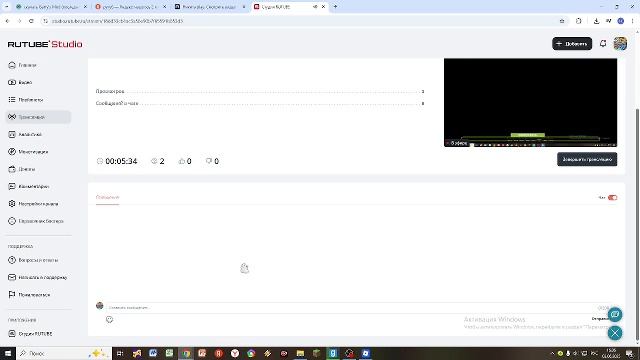Close the Студия RUTUBE browser tab
Image resolution: width=640 pixels, height=360 pixels.
pyautogui.click(x=323, y=7)
